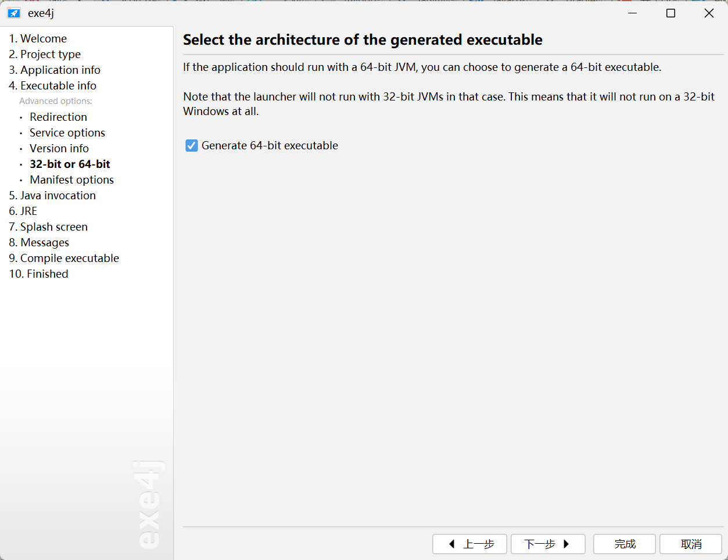Select Service options in sidebar
Screen dimensions: 728x560
(67, 132)
